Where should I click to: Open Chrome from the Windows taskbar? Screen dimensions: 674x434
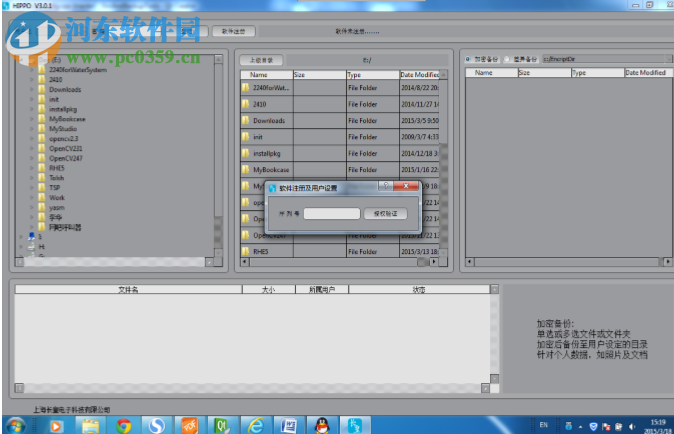(123, 425)
